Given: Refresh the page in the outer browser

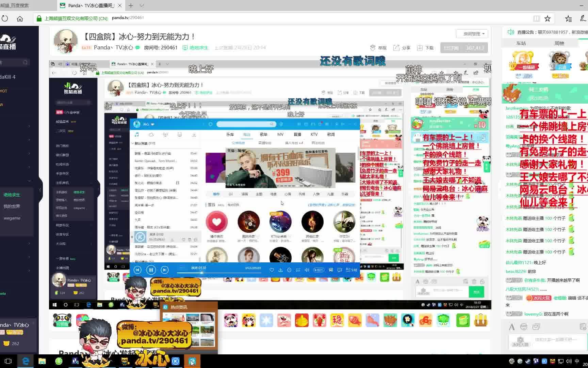Looking at the screenshot, I should point(5,18).
